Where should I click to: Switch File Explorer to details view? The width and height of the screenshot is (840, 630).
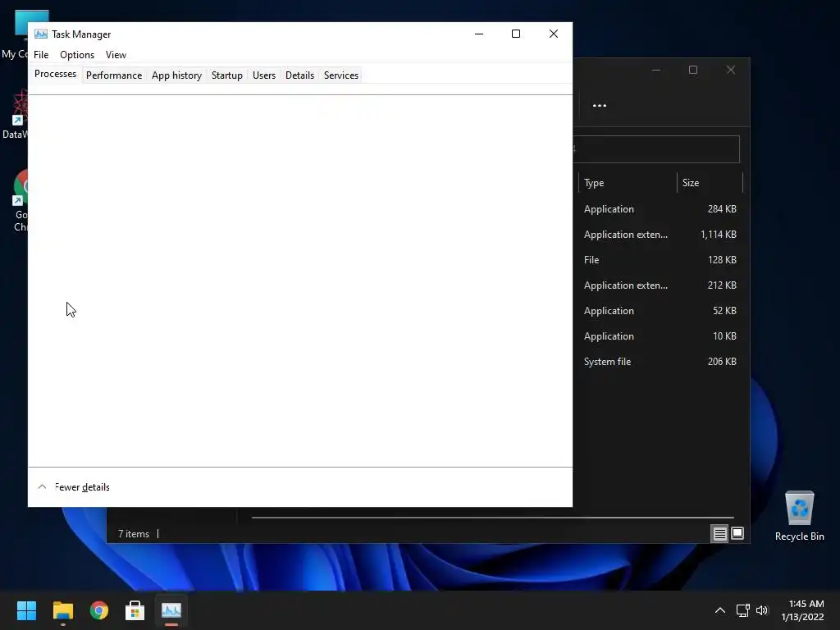point(719,533)
